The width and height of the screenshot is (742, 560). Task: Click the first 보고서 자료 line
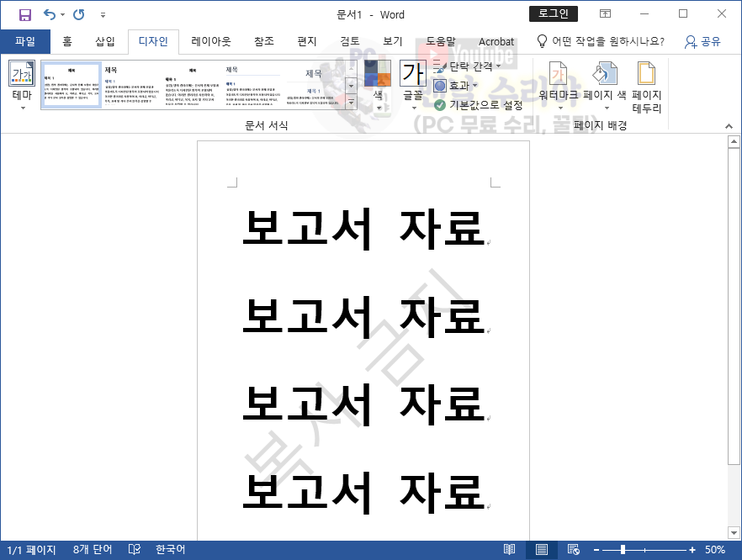[x=363, y=229]
